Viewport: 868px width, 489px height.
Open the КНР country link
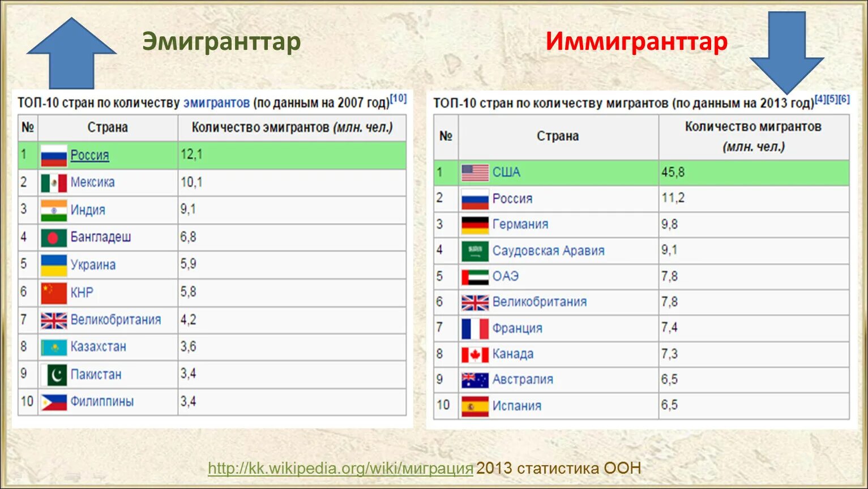pos(82,293)
